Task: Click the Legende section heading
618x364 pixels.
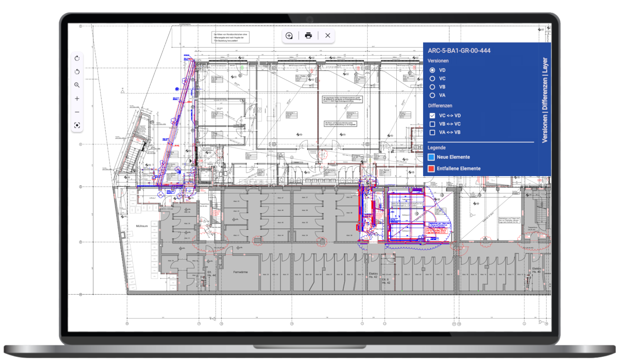Action: [x=436, y=148]
